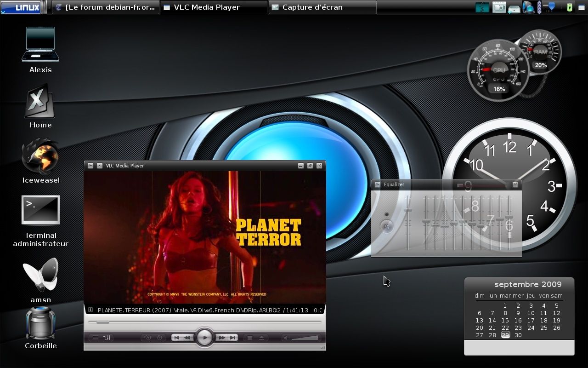Close the Equalizer window
588x368 pixels.
click(x=515, y=184)
